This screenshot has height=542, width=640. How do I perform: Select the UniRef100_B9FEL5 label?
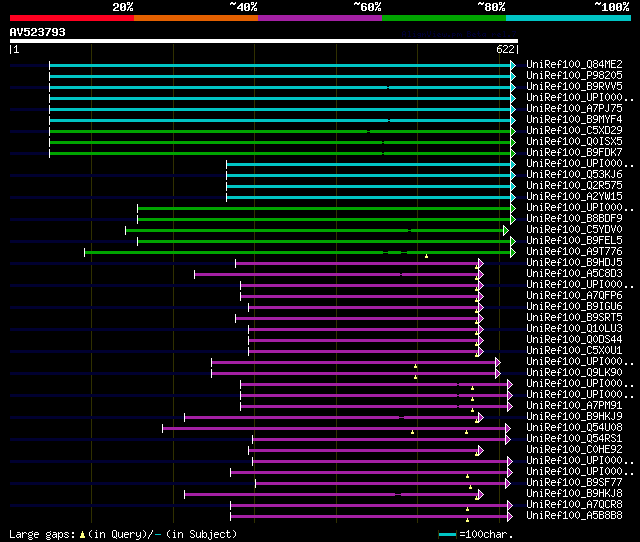coord(574,241)
